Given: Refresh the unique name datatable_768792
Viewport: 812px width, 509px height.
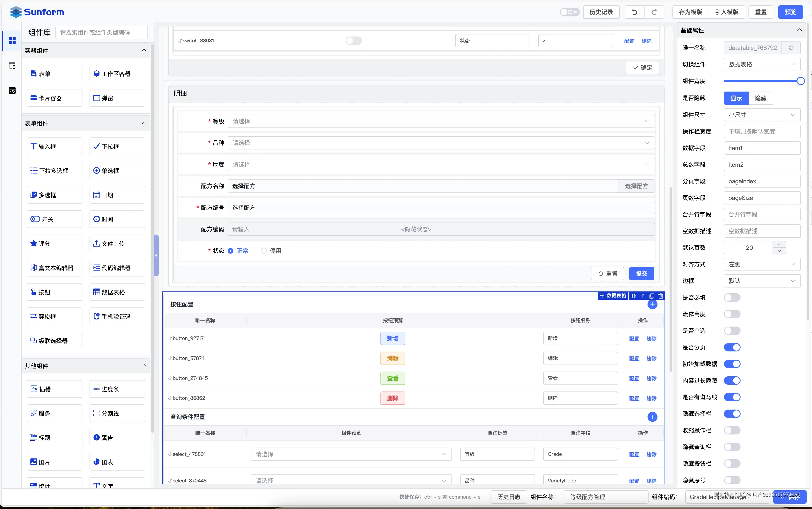Looking at the screenshot, I should click(791, 48).
